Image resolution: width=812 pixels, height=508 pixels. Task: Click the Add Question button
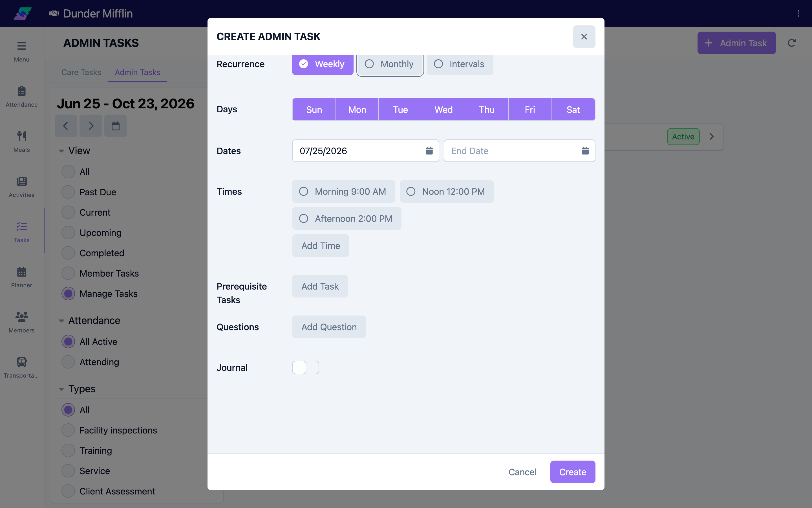[329, 327]
